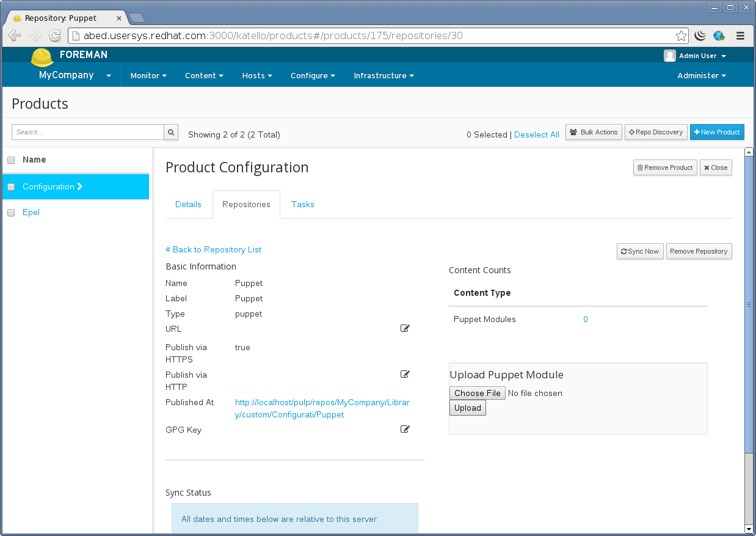Screen dimensions: 756x536
Task: Click into the Search input field
Action: click(88, 132)
